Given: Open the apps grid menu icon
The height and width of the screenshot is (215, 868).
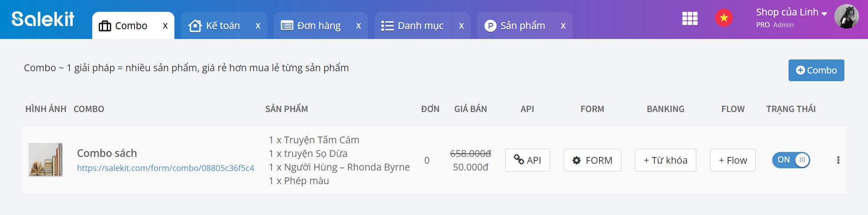Looking at the screenshot, I should pos(689,19).
